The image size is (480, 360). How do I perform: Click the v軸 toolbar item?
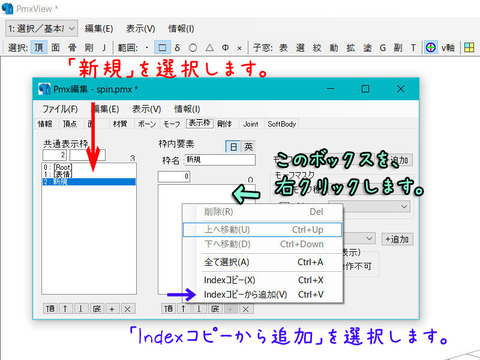pos(448,48)
